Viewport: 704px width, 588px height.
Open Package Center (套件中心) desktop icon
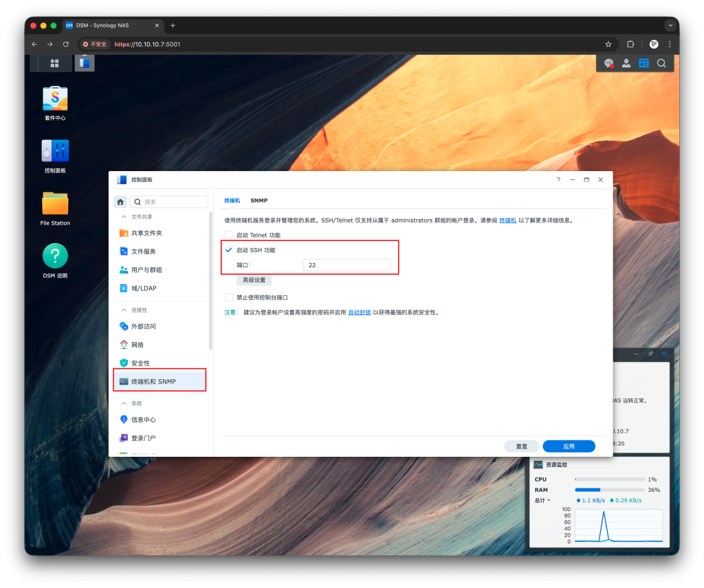coord(55,99)
